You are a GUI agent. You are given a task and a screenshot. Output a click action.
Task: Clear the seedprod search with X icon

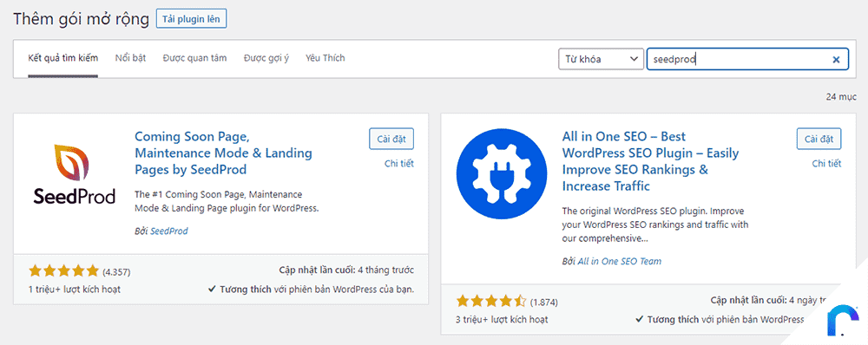(836, 59)
